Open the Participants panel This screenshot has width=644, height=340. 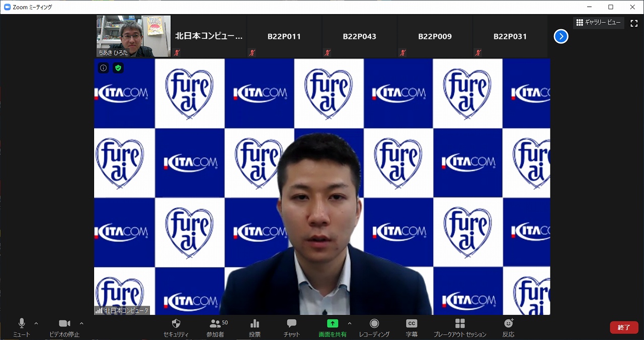(216, 324)
